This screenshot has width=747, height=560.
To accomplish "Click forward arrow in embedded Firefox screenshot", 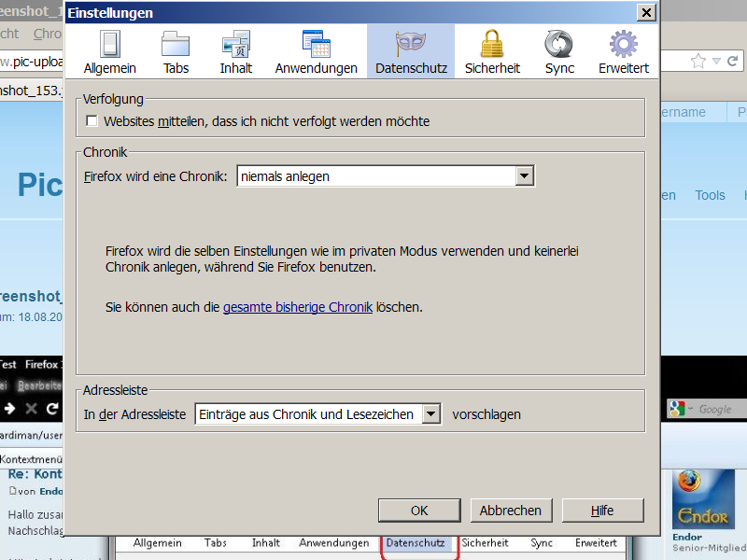I will [x=9, y=409].
